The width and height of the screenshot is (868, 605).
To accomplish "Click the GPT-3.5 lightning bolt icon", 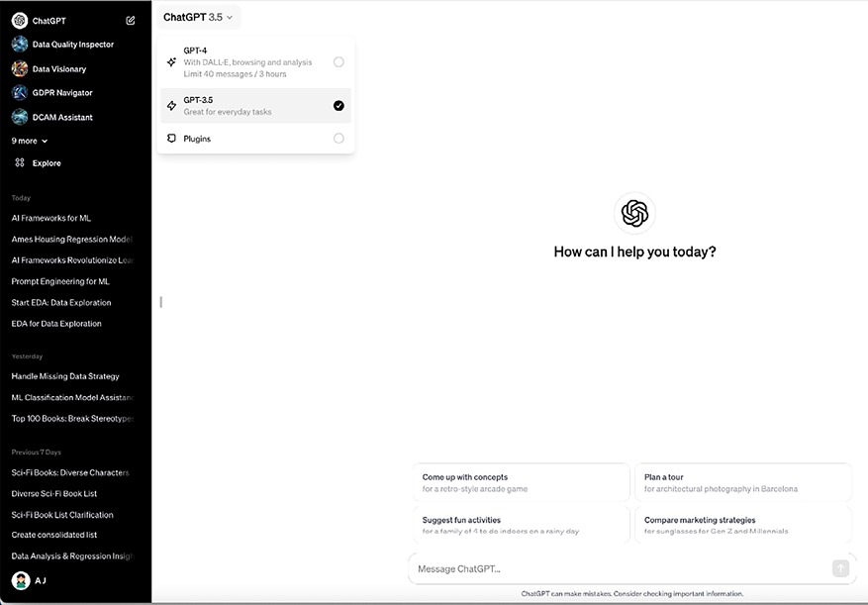I will [171, 105].
